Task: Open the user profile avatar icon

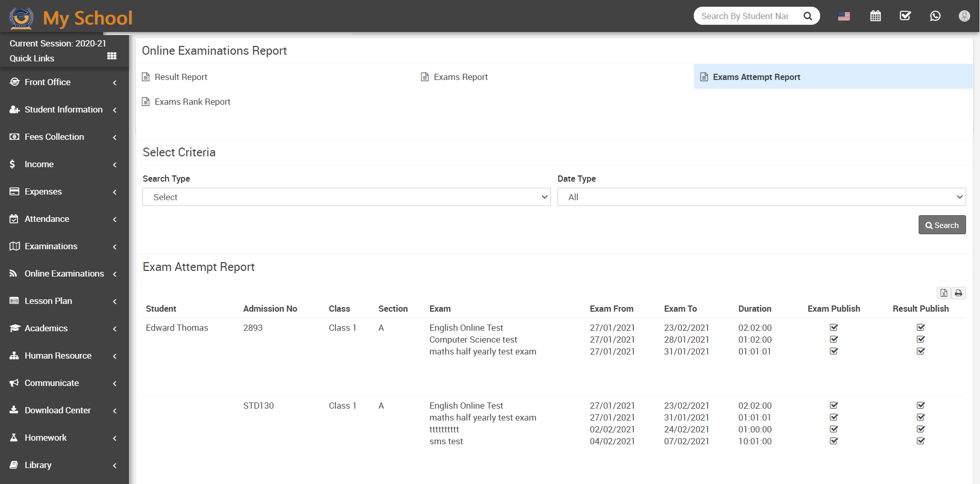Action: [x=965, y=16]
